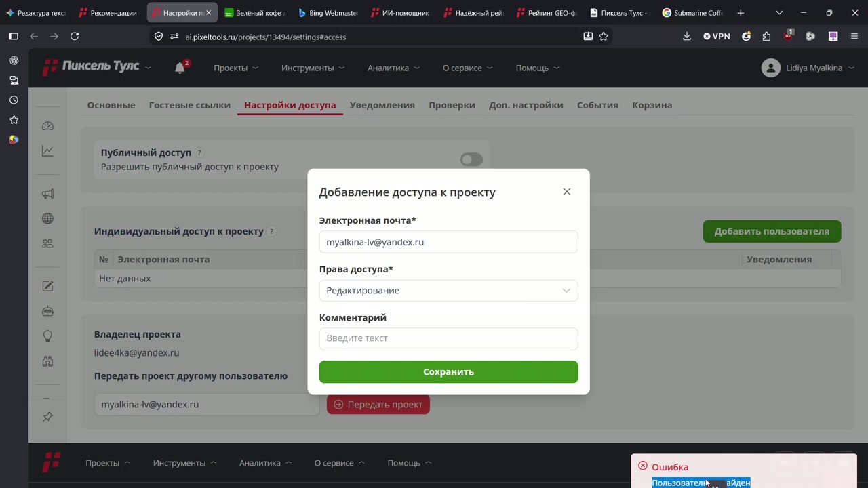Screen dimensions: 868x488
Task: Expand footer Помощь menu
Action: (410, 463)
